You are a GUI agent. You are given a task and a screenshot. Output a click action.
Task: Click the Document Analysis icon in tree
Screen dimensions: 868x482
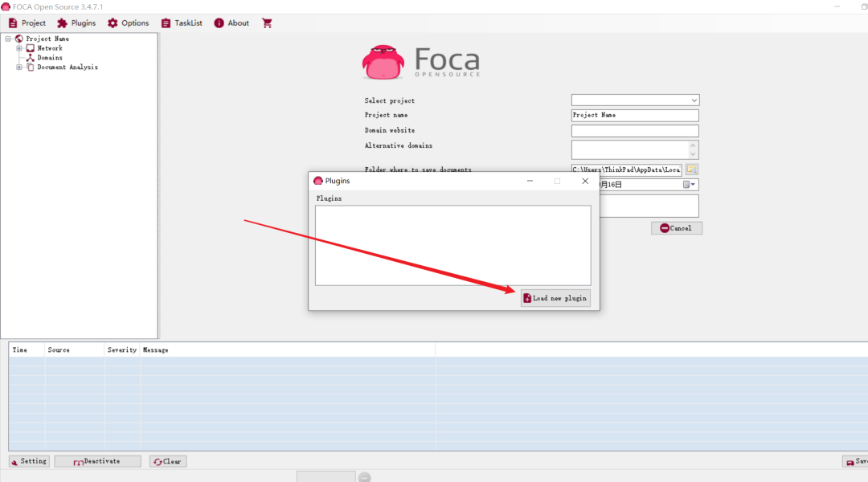coord(31,67)
